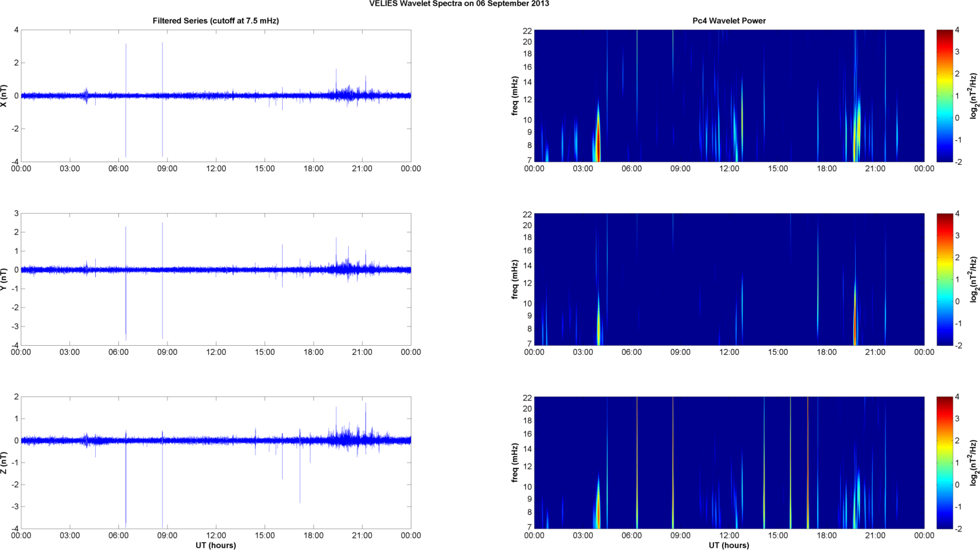Click UT (hours) label under the bottom wavelet spectrum
The width and height of the screenshot is (980, 550).
tap(728, 545)
